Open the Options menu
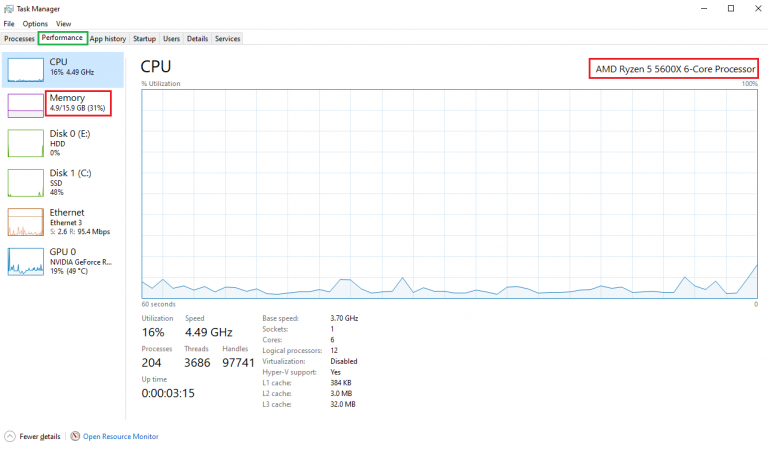Image resolution: width=768 pixels, height=451 pixels. pyautogui.click(x=35, y=23)
